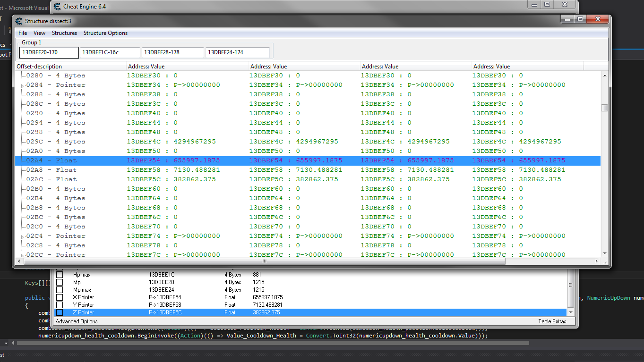Click the vertical scrollbar thumb in Structure dissect

(604, 108)
